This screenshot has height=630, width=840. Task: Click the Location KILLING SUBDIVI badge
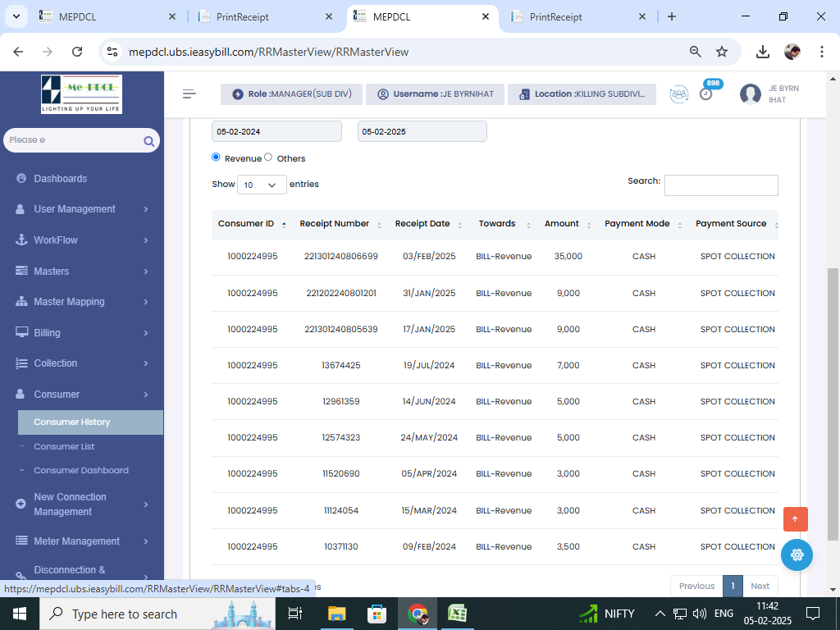[582, 94]
